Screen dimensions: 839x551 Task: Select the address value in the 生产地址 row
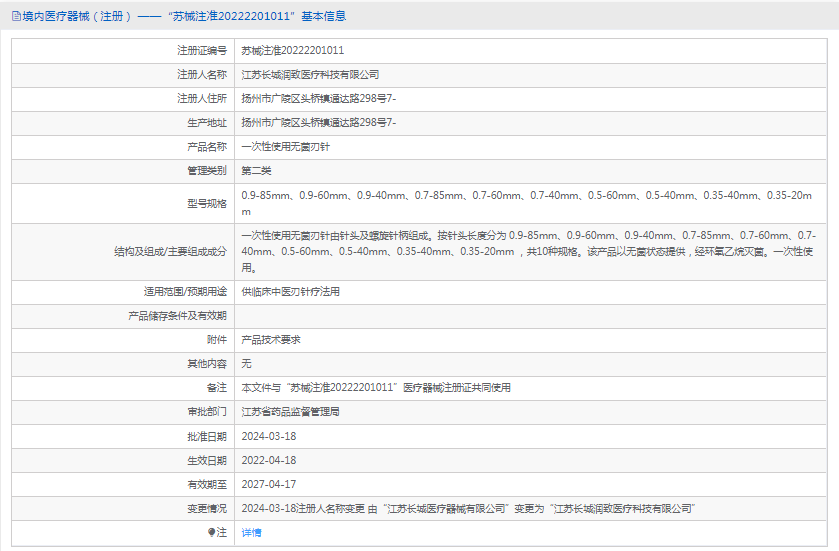(x=319, y=123)
